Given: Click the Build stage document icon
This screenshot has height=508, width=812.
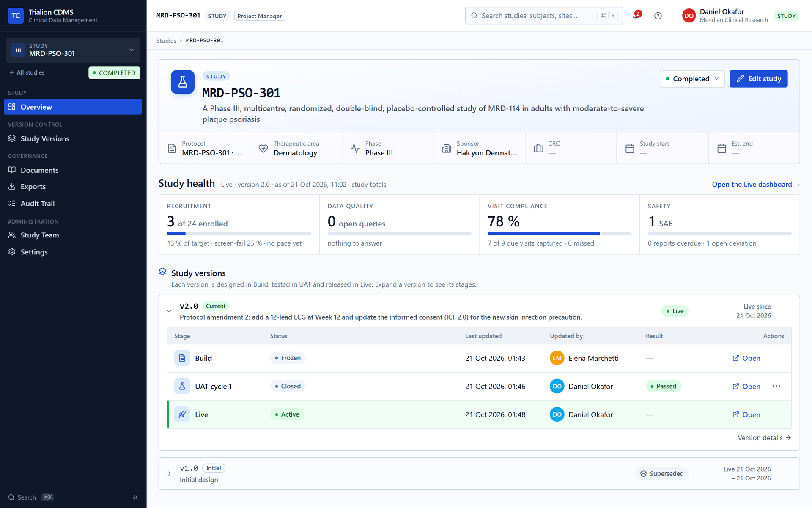Looking at the screenshot, I should pyautogui.click(x=182, y=358).
